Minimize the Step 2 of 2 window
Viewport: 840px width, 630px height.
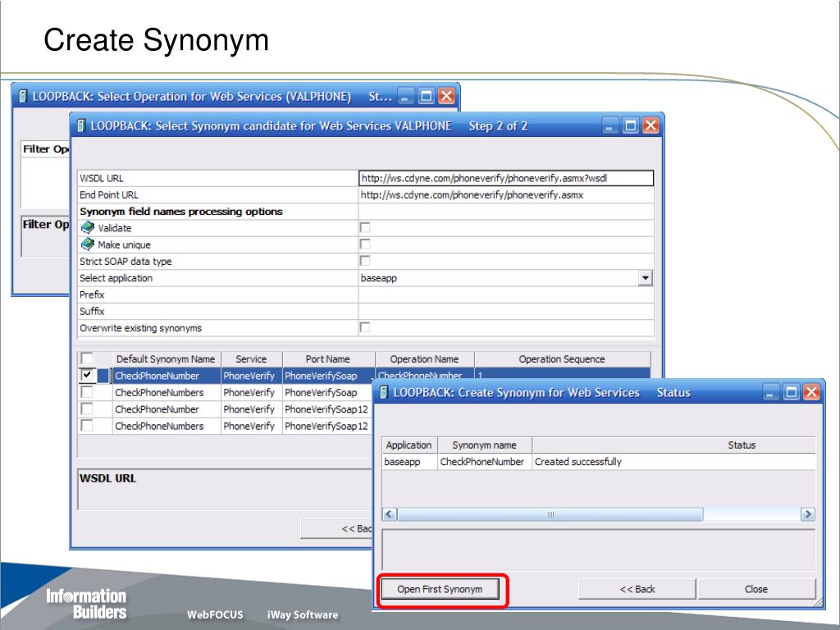pos(609,126)
